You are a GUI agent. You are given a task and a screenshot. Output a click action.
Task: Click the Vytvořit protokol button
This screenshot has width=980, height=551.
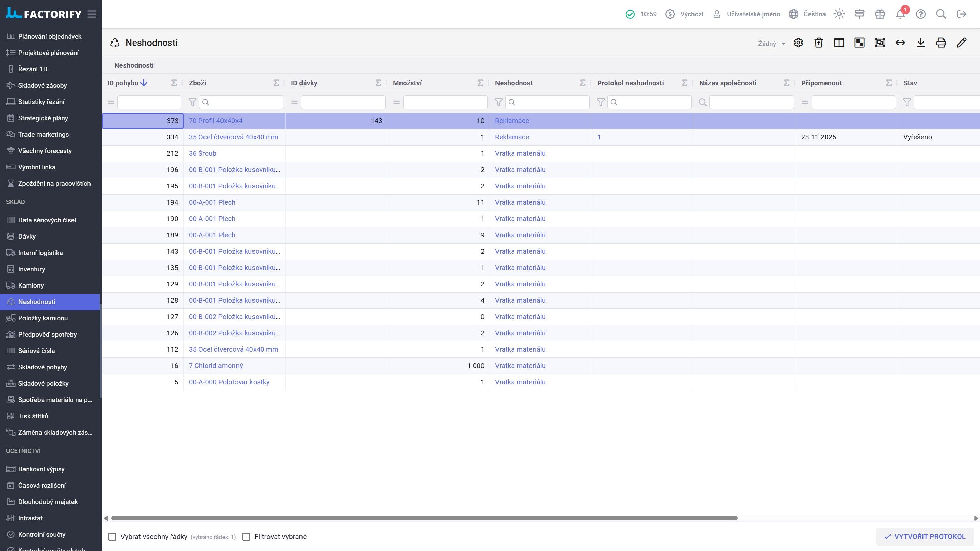click(x=925, y=537)
